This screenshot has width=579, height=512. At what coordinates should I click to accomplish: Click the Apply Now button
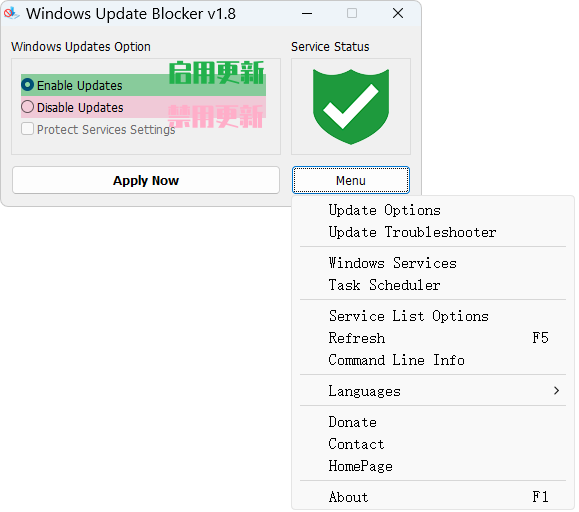pyautogui.click(x=146, y=180)
